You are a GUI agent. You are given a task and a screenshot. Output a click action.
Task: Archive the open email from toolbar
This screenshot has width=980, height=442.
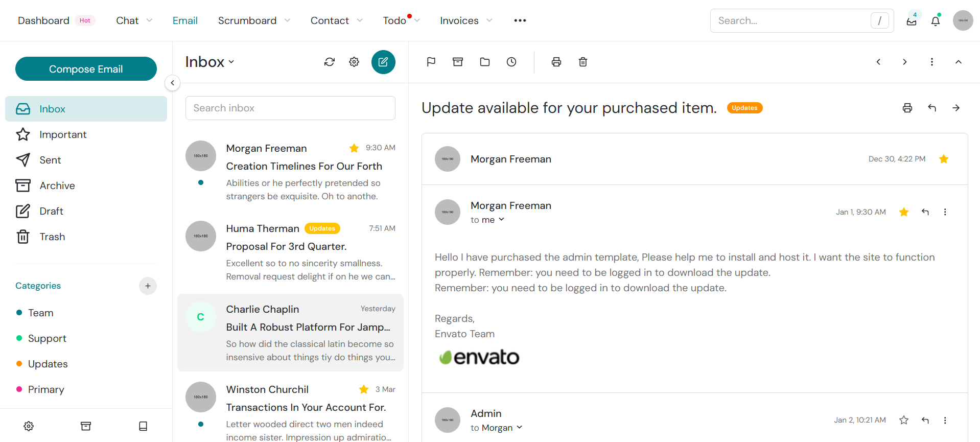pyautogui.click(x=458, y=62)
